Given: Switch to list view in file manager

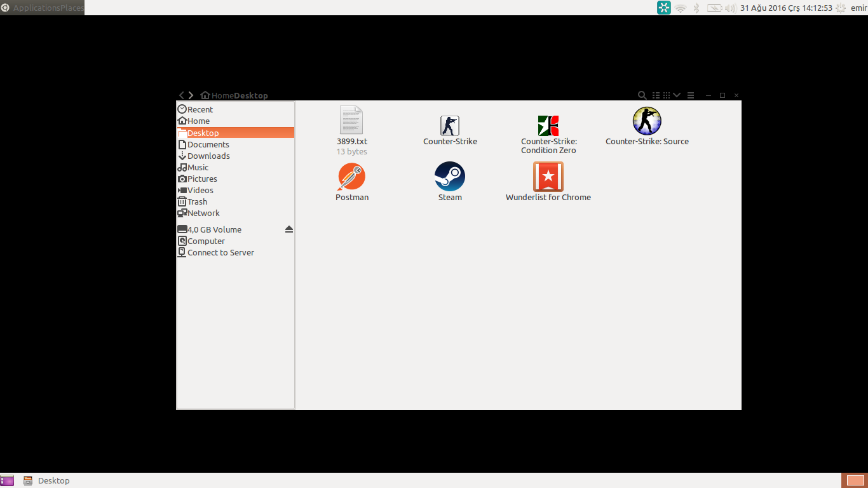Looking at the screenshot, I should 656,95.
